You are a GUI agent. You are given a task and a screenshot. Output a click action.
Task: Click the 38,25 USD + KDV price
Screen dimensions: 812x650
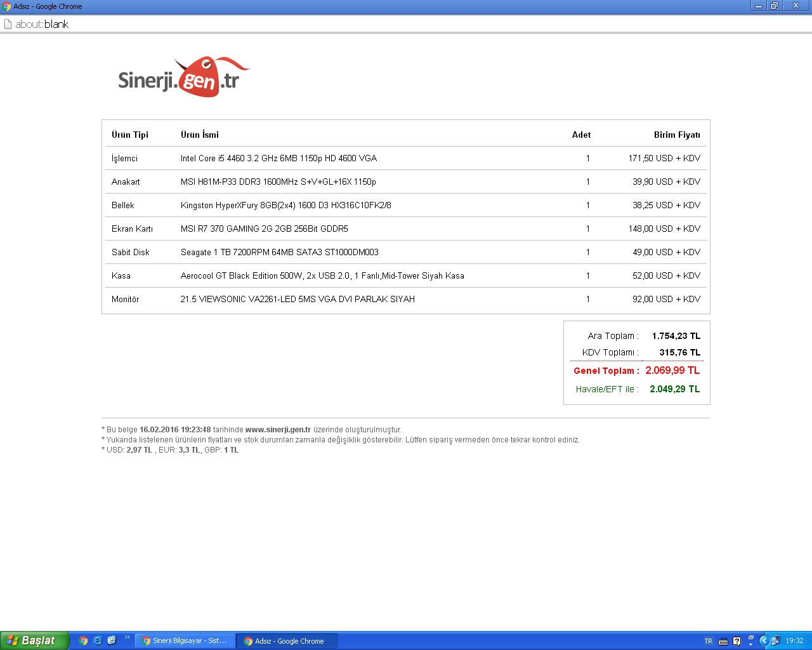point(666,205)
